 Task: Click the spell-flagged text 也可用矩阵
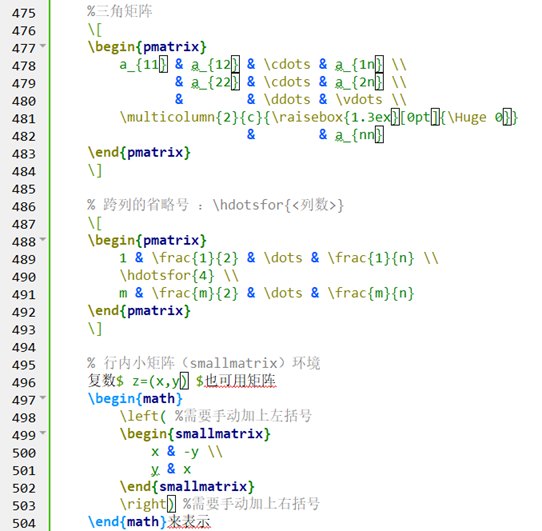click(x=240, y=381)
